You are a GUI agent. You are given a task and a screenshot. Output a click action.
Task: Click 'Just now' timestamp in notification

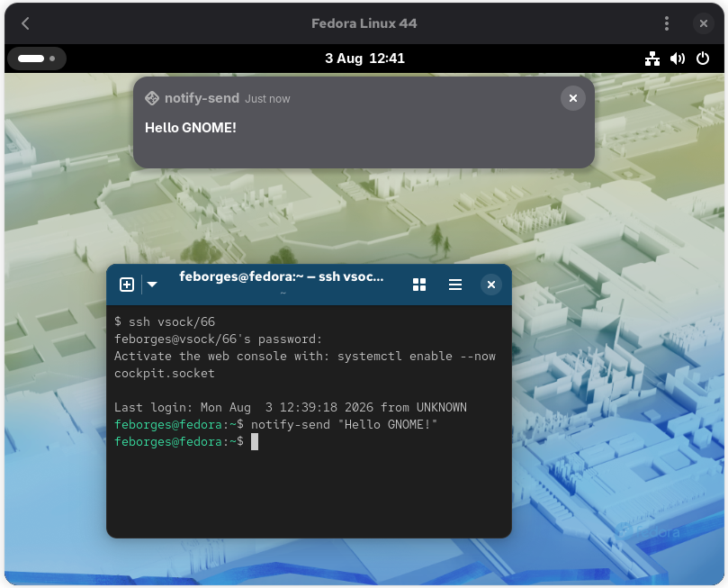pos(267,99)
